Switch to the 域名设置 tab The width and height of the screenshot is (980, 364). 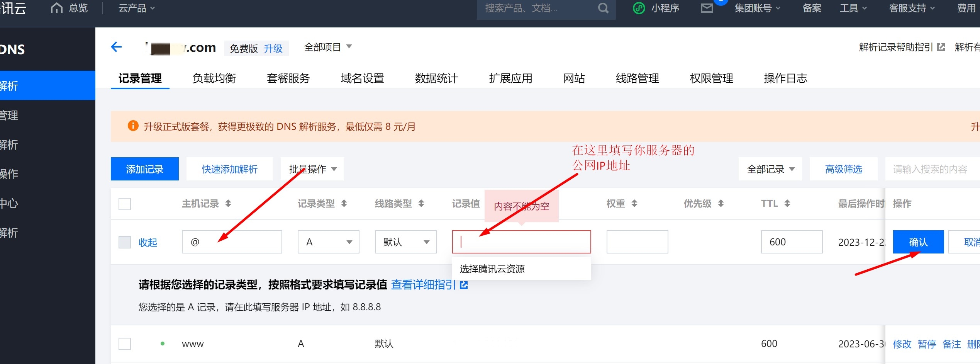362,78
